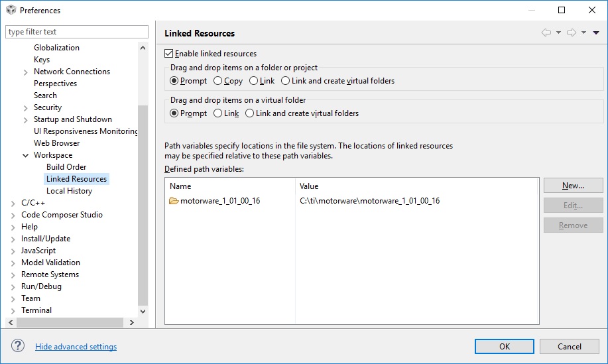Collapse the Workspace tree node
Screen dimensions: 608x364
coord(26,155)
